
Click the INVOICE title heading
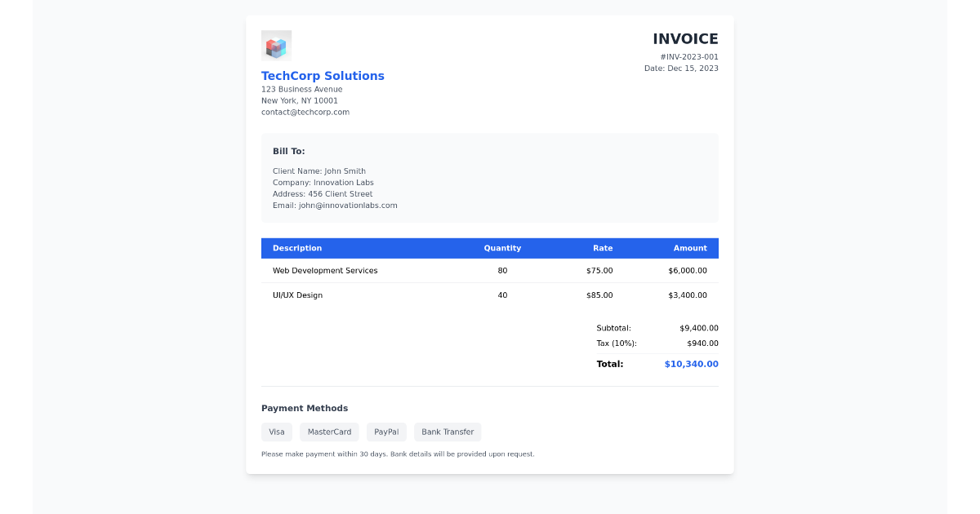coord(685,38)
